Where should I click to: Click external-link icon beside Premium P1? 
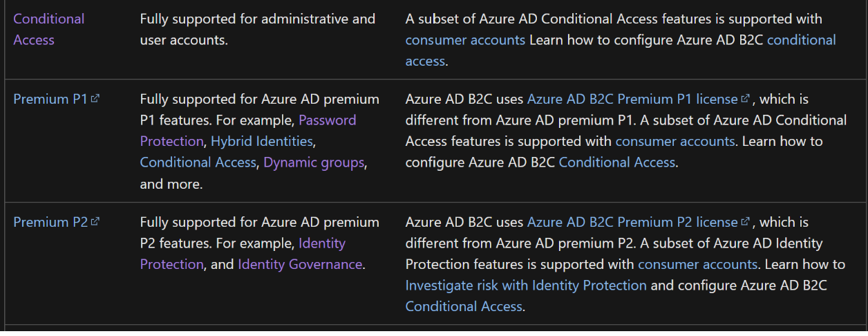(95, 99)
